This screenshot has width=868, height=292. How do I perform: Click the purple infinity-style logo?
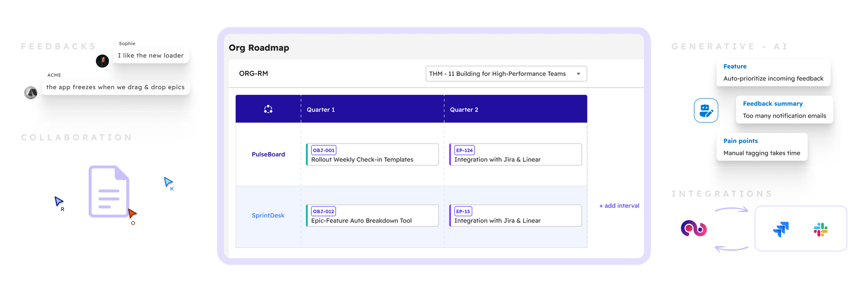click(x=694, y=229)
